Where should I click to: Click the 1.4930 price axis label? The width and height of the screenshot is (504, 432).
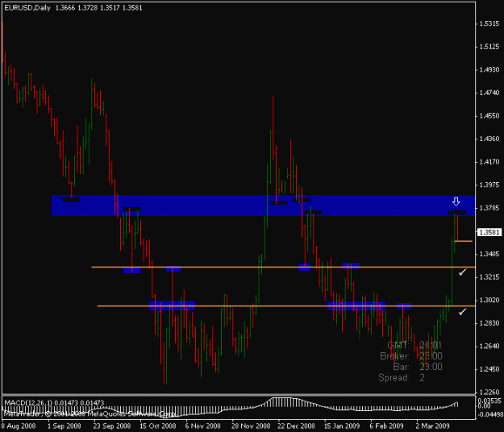(489, 69)
